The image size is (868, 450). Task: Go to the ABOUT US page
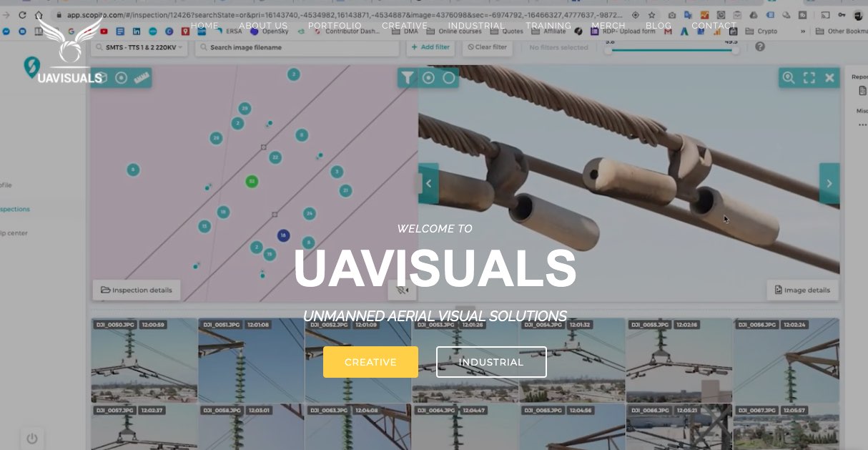(x=263, y=26)
